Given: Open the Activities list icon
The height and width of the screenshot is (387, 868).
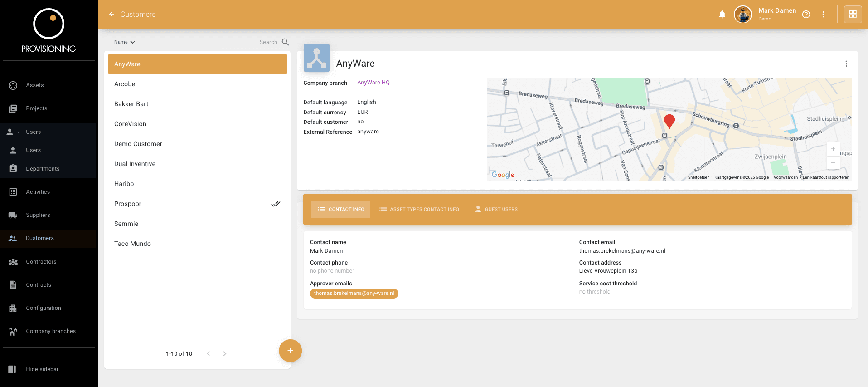Looking at the screenshot, I should pos(13,192).
